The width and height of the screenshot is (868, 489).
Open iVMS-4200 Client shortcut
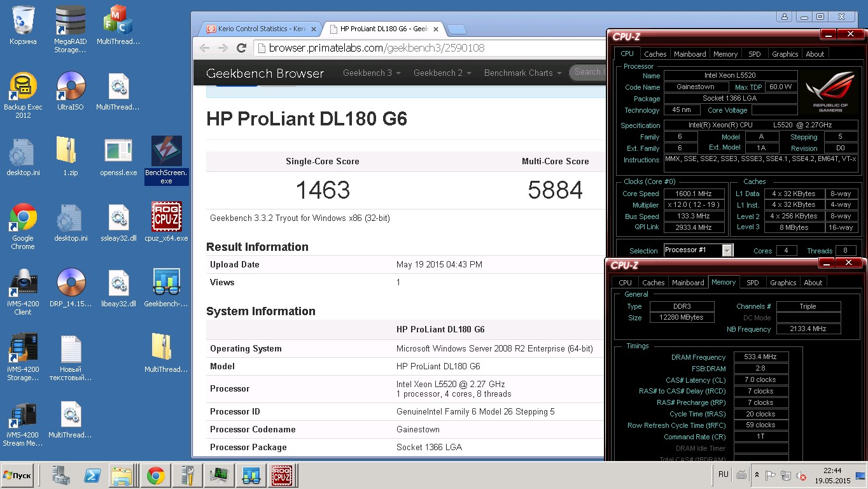(x=23, y=292)
